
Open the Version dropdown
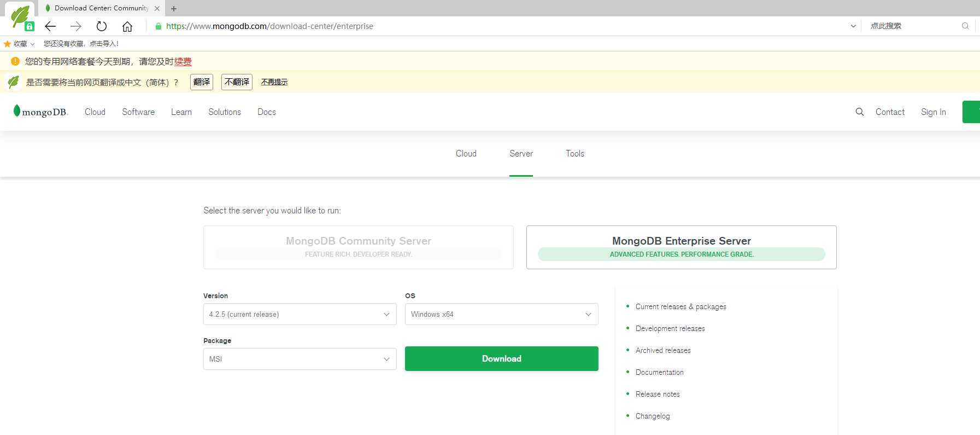(300, 314)
